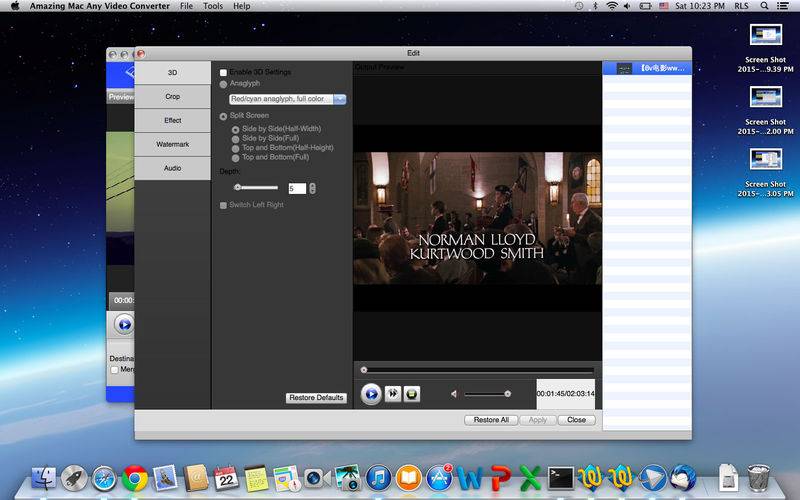The width and height of the screenshot is (800, 500).
Task: Open iTunes from the Dock
Action: (x=378, y=478)
